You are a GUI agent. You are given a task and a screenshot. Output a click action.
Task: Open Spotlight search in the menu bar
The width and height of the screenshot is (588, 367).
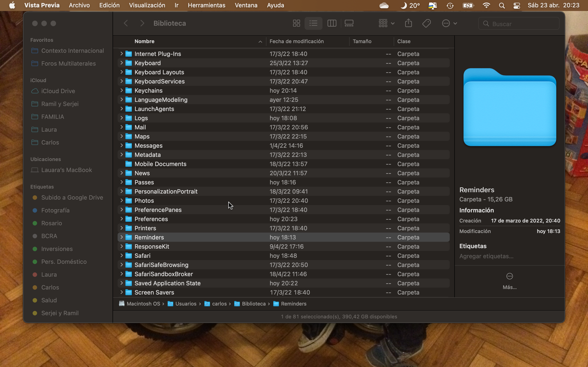502,5
